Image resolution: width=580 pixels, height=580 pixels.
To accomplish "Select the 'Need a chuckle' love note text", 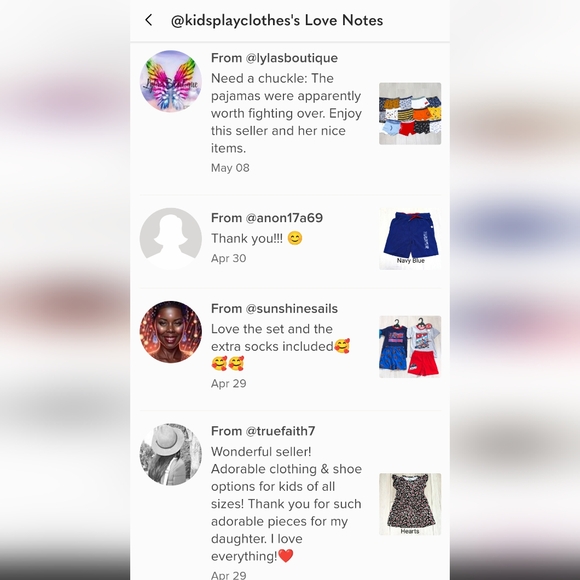I will (x=286, y=113).
